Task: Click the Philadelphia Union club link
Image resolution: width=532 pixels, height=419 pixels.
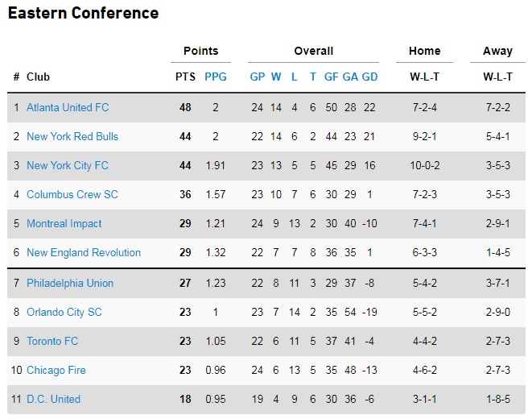Action: tap(70, 283)
